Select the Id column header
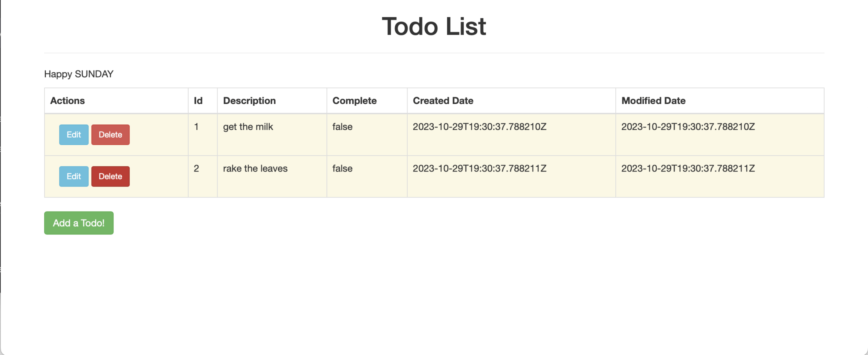The height and width of the screenshot is (355, 868). point(198,101)
